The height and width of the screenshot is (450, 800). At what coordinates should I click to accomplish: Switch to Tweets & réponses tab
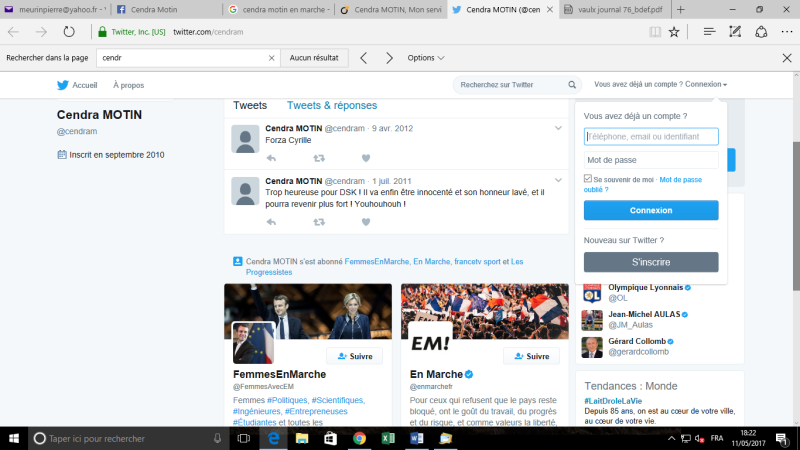(x=332, y=105)
